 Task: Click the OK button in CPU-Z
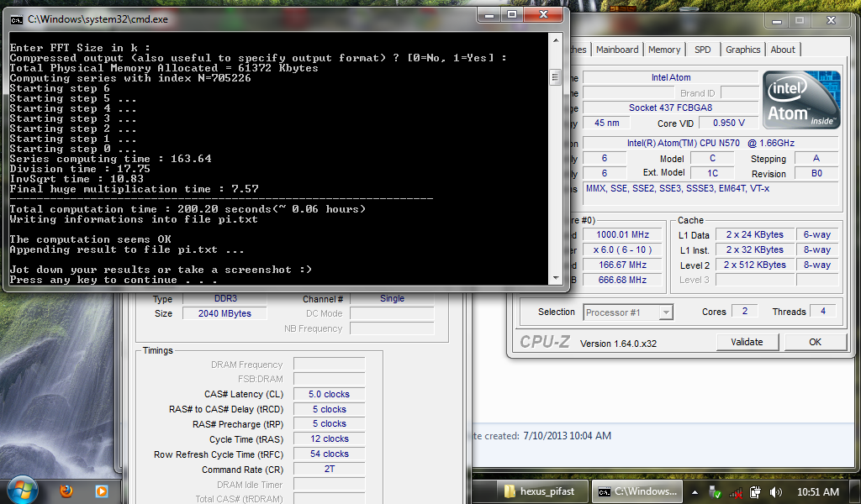pos(815,342)
